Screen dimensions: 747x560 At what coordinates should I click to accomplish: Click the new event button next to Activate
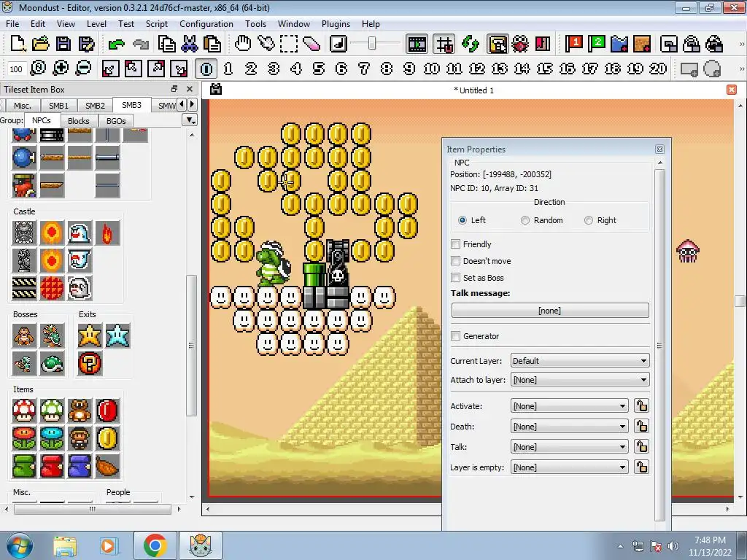tap(641, 405)
